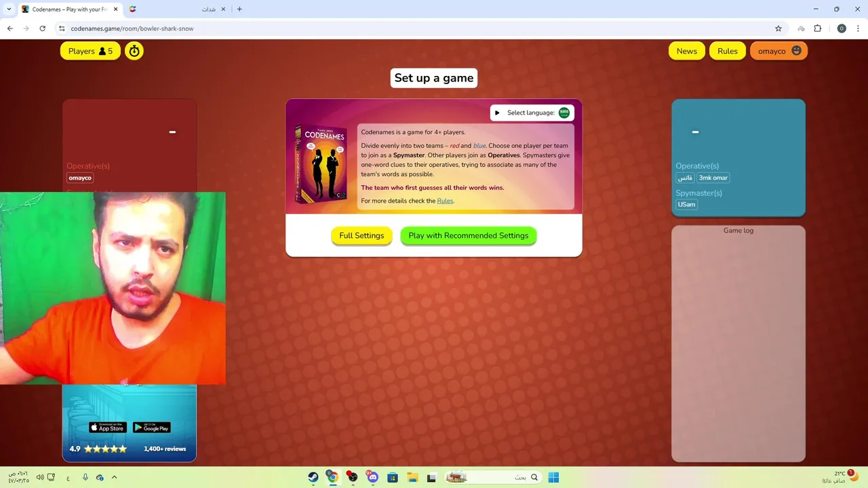Image resolution: width=868 pixels, height=488 pixels.
Task: Open the Chrome three-dot menu
Action: pyautogui.click(x=859, y=28)
